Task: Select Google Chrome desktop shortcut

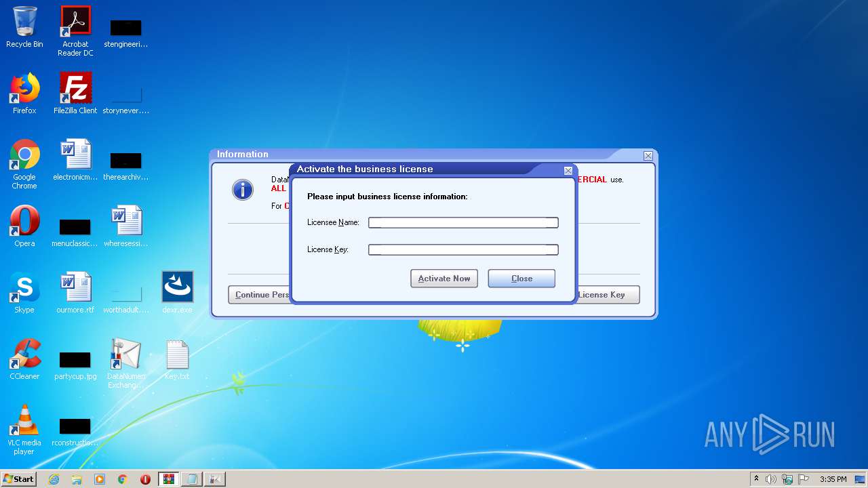Action: 24,164
